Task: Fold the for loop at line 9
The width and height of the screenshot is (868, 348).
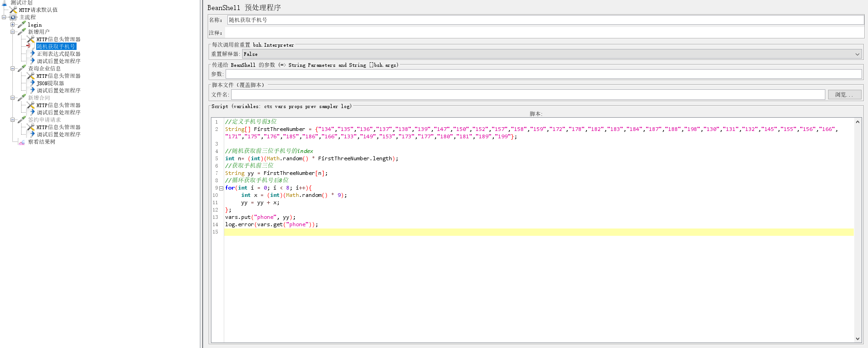Action: point(221,188)
